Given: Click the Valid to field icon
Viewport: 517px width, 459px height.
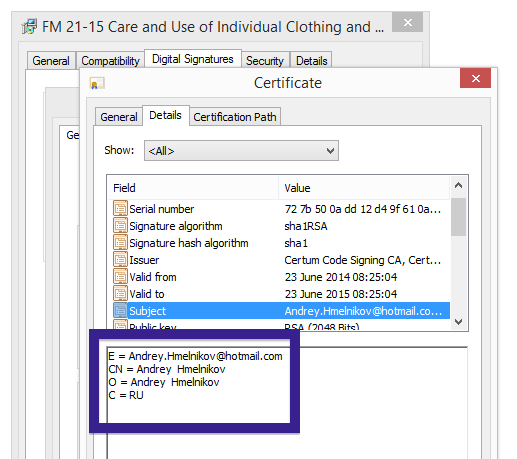Looking at the screenshot, I should click(120, 294).
